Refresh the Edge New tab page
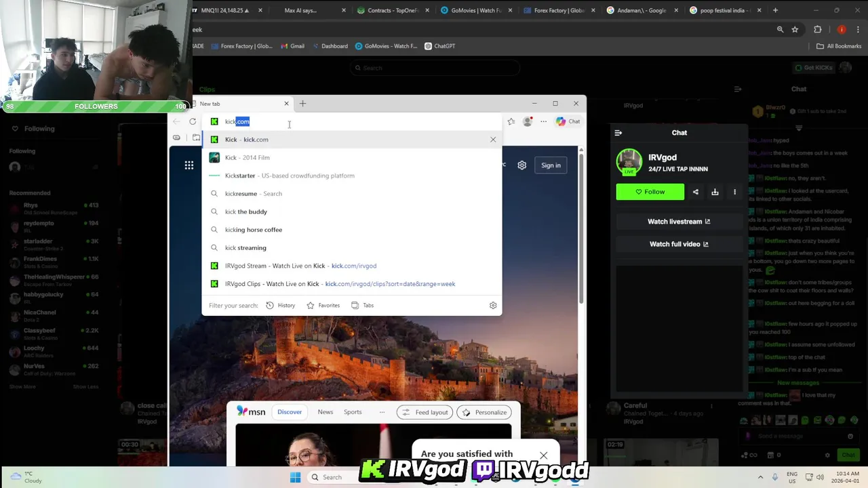The width and height of the screenshot is (868, 488). tap(193, 121)
